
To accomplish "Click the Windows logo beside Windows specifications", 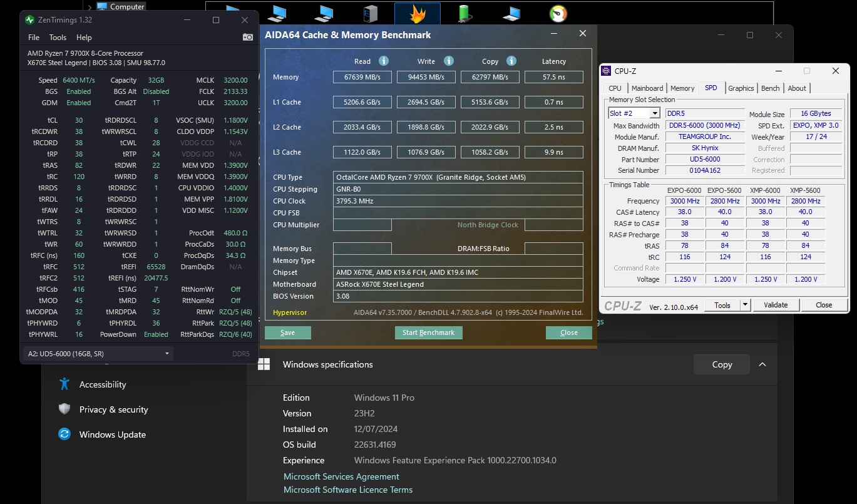I will coord(264,364).
